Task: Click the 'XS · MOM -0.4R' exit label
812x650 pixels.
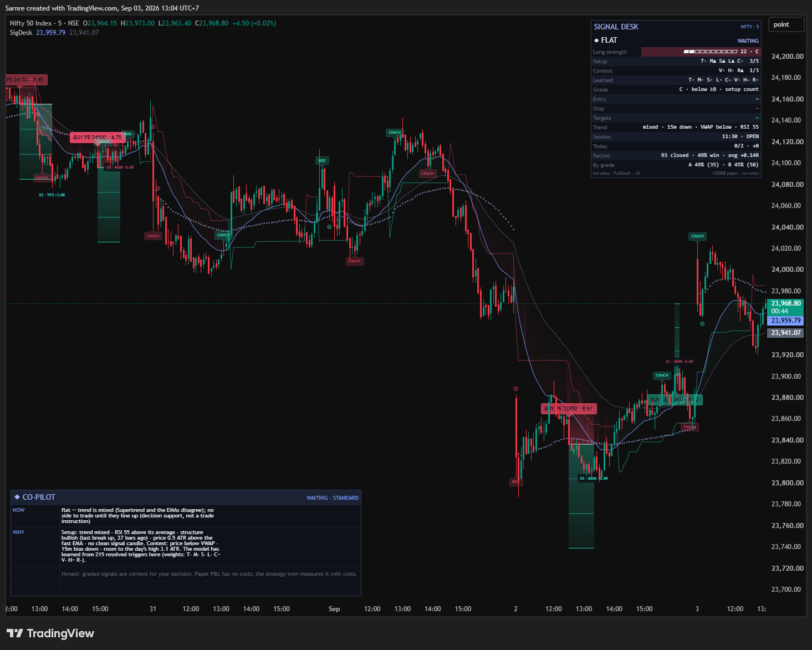Action: pyautogui.click(x=594, y=478)
